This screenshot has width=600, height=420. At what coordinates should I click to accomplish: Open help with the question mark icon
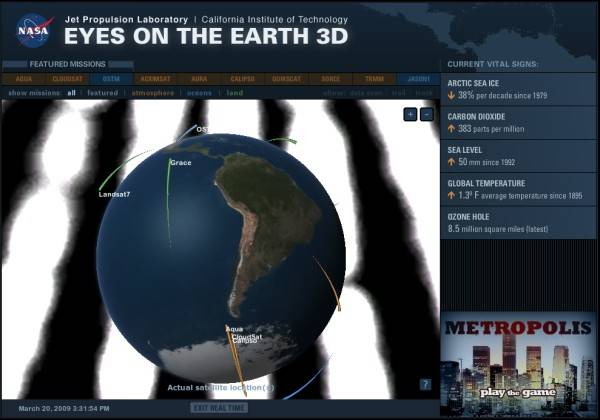point(425,384)
